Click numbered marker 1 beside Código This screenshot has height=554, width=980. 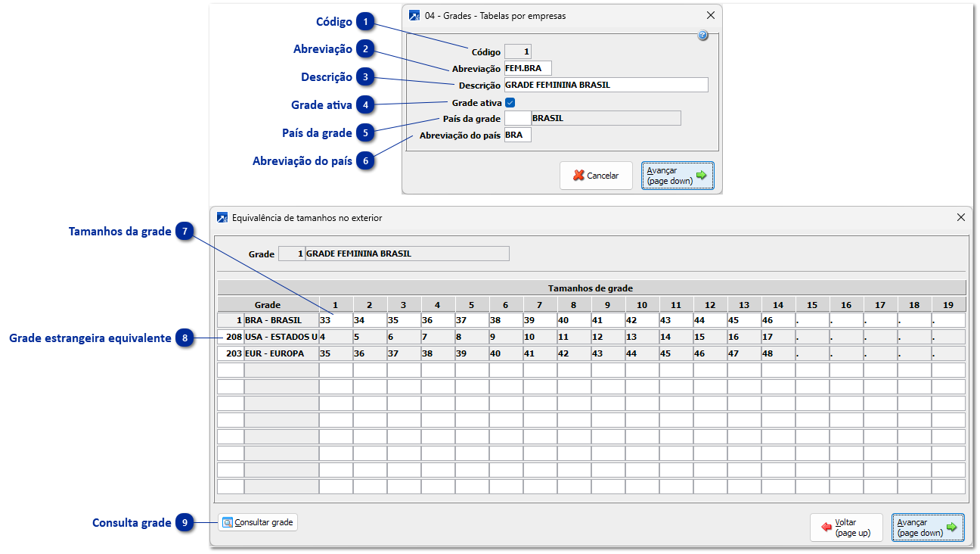[x=366, y=22]
